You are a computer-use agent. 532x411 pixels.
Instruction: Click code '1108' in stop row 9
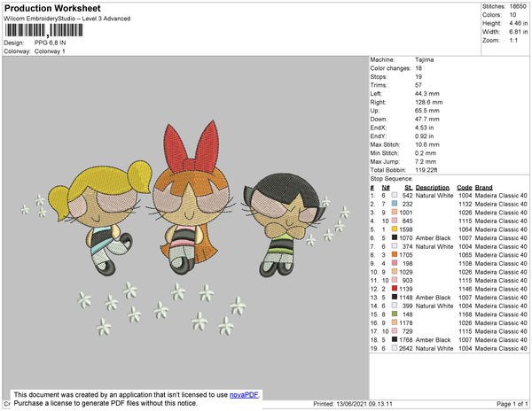point(465,263)
